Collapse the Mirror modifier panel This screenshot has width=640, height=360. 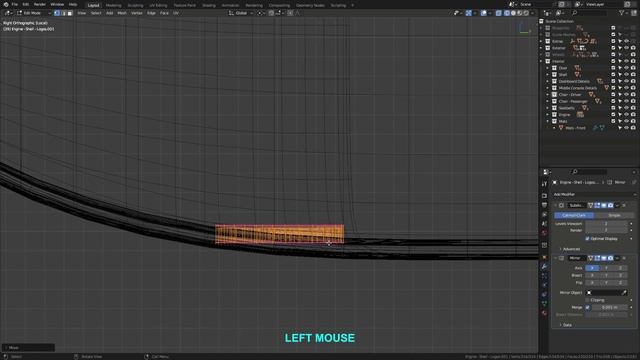(556, 258)
